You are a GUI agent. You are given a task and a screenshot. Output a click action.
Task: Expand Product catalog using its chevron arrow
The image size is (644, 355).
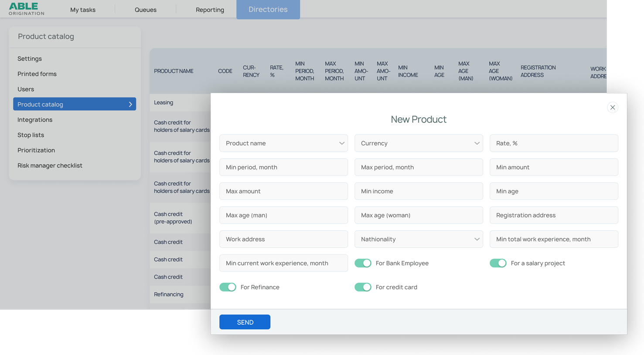coord(130,104)
